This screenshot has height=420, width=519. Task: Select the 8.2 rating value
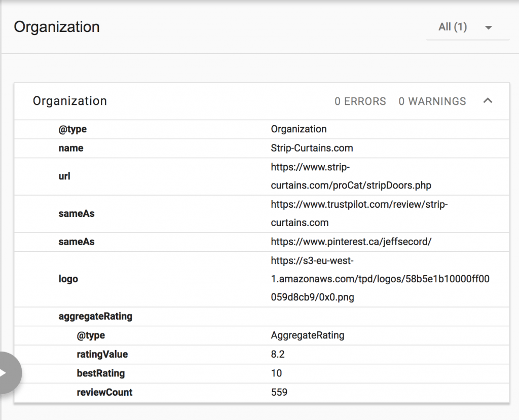pyautogui.click(x=278, y=354)
